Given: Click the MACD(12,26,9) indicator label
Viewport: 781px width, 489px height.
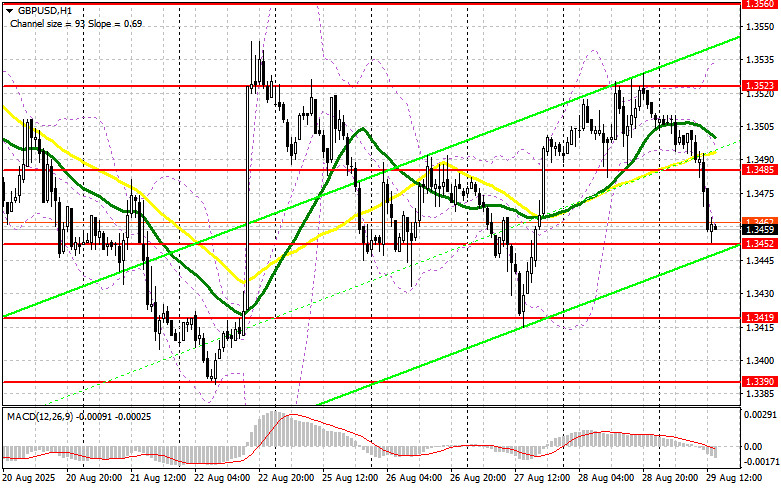Looking at the screenshot, I should point(77,416).
